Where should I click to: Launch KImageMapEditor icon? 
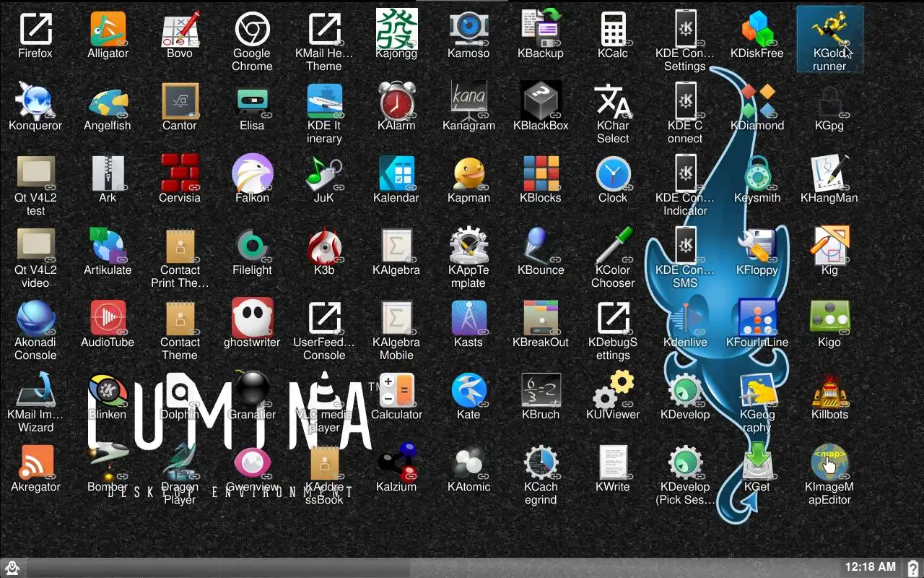pos(829,462)
